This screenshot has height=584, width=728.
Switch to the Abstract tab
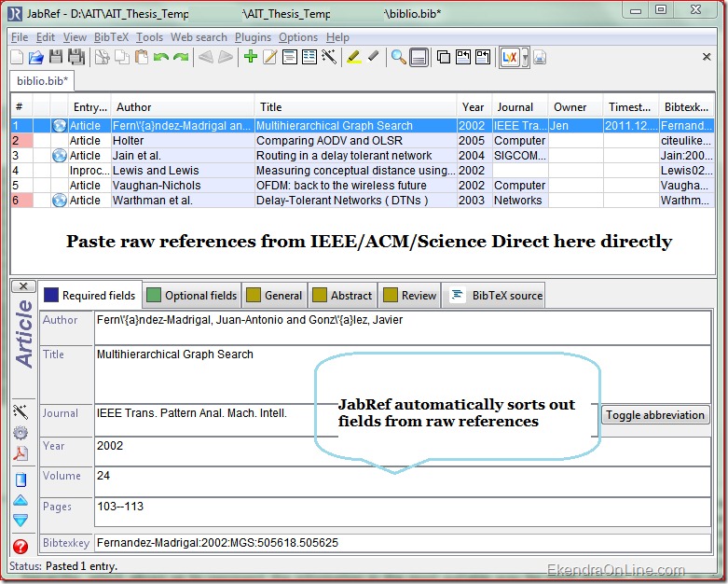tap(343, 296)
